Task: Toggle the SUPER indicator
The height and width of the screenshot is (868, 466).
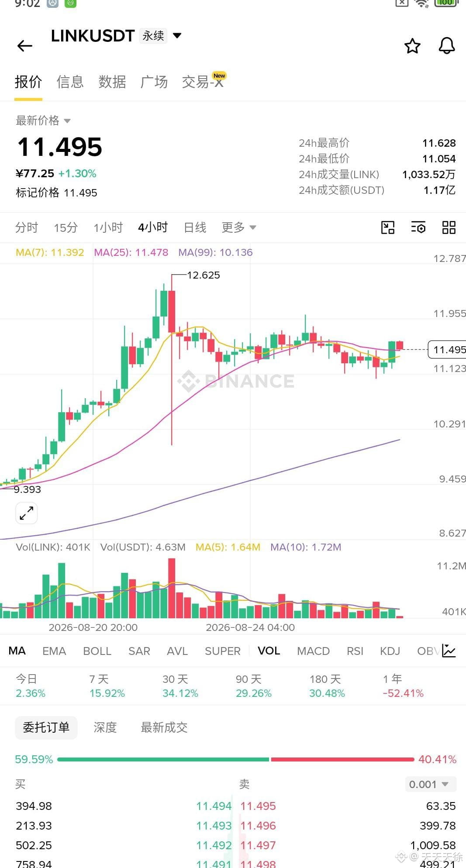Action: [x=223, y=651]
